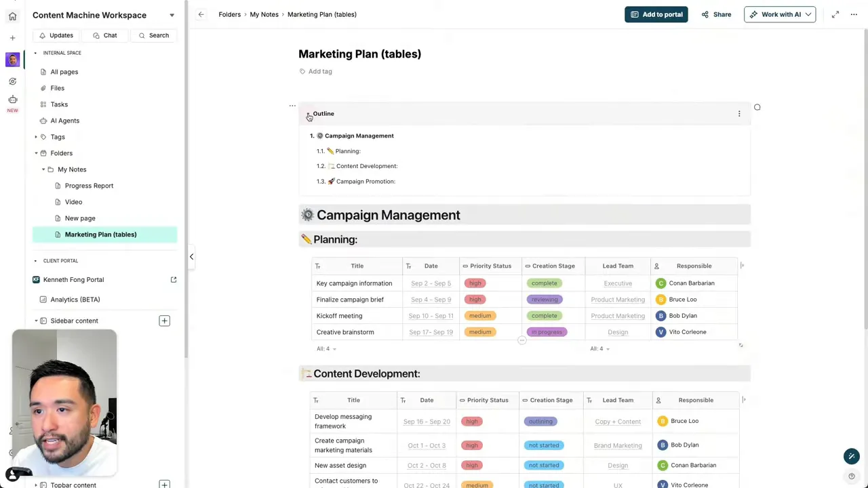Image resolution: width=868 pixels, height=488 pixels.
Task: Open My Notes in the breadcrumb
Action: 264,14
